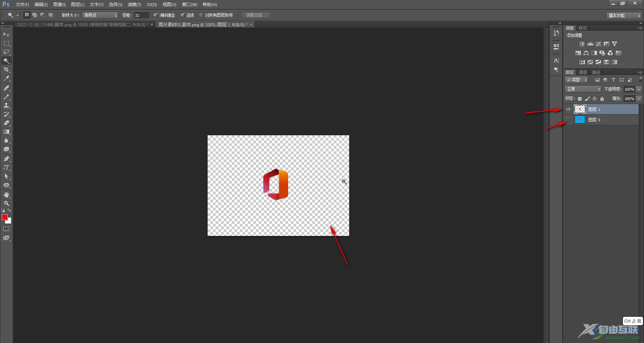Select the Pen tool
Viewport: 644px width, 343px height.
point(6,159)
